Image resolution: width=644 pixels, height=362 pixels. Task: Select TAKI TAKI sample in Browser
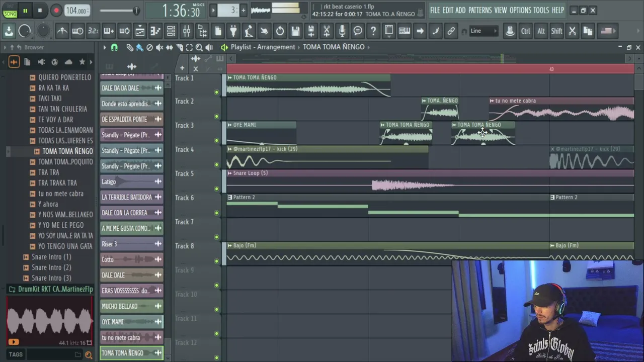[x=50, y=98]
